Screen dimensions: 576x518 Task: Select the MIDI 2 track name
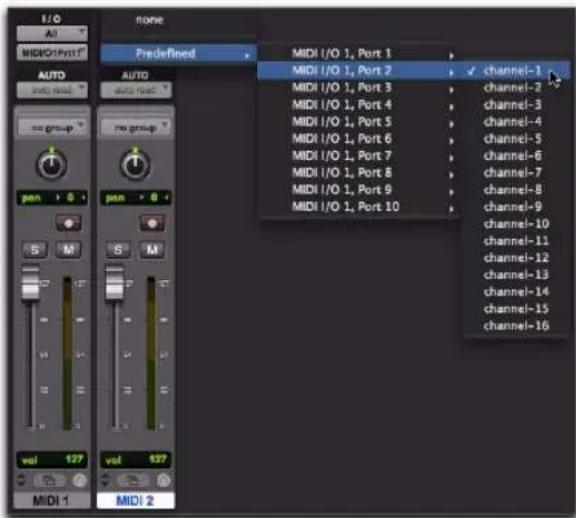[136, 500]
